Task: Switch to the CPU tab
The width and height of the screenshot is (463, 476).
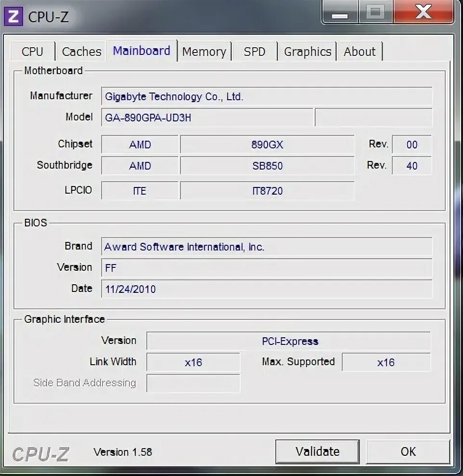Action: tap(32, 51)
